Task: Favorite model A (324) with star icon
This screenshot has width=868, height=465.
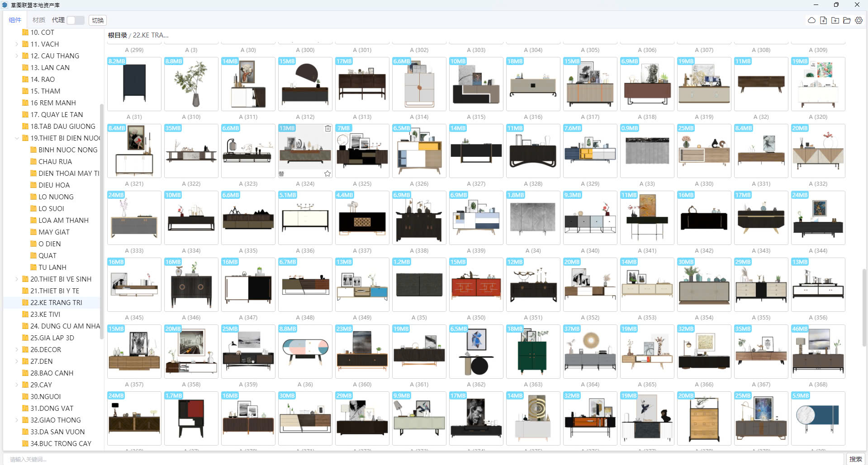Action: click(x=327, y=174)
